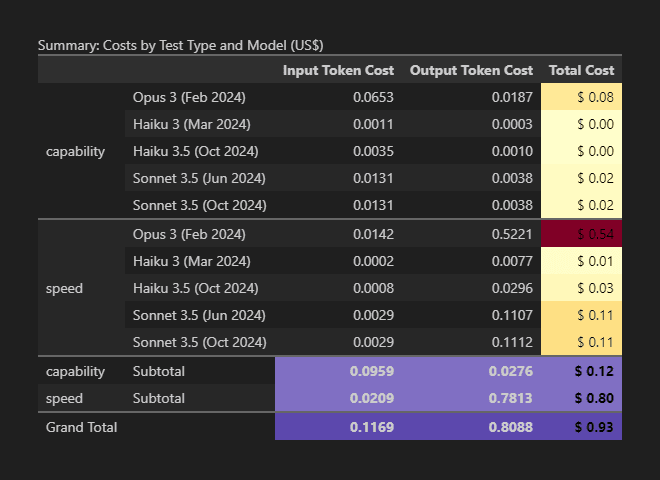Click 0.0038 in capability Sonnet 3.5 (Jun 2024) row
The image size is (660, 480).
coord(512,178)
